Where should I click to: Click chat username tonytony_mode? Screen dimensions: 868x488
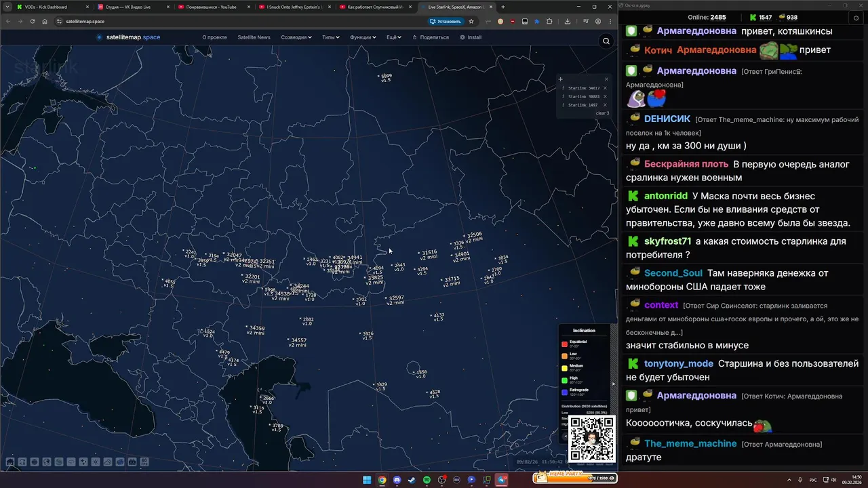[679, 363]
